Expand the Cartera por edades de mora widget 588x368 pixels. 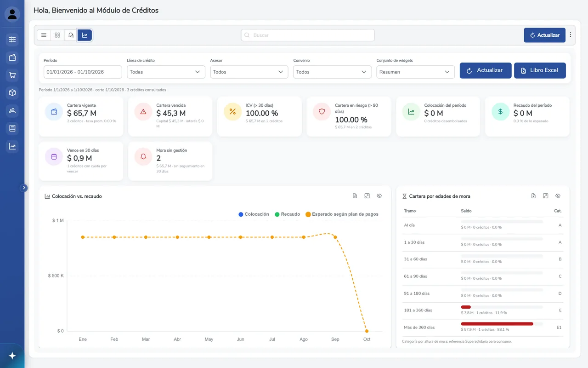(545, 196)
